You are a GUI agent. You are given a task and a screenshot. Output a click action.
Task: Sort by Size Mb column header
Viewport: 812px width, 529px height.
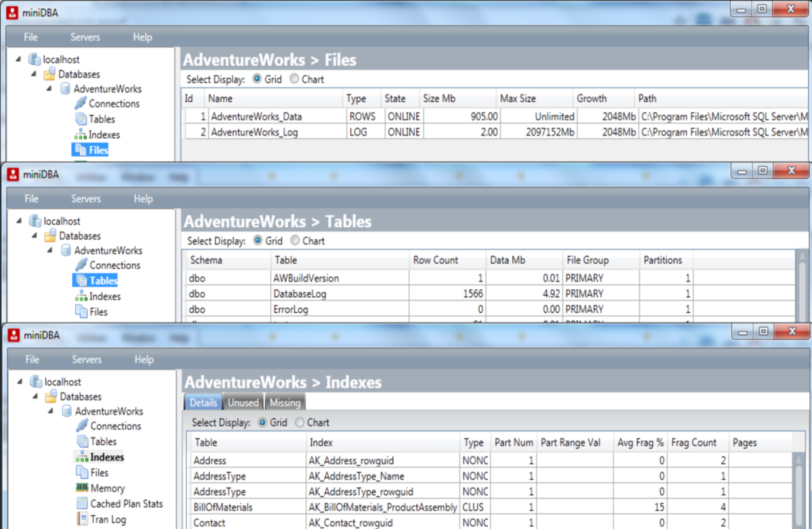(x=458, y=99)
